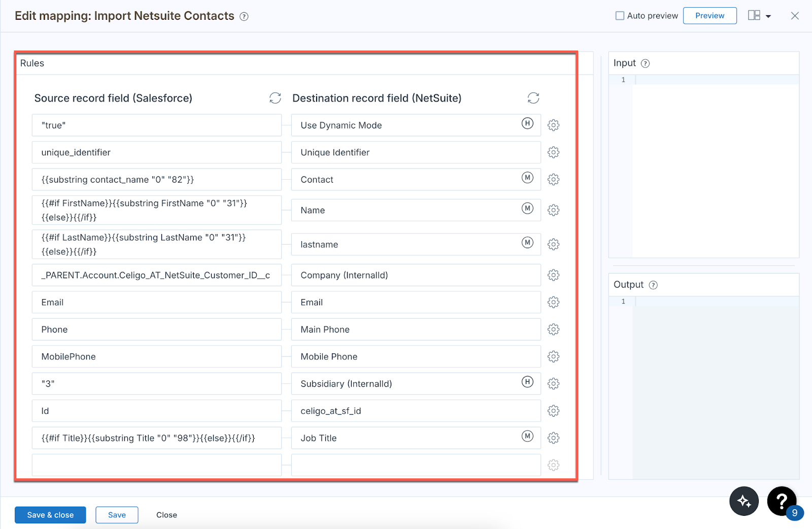Image resolution: width=812 pixels, height=529 pixels.
Task: Open settings gear for Contact row
Action: pos(553,179)
